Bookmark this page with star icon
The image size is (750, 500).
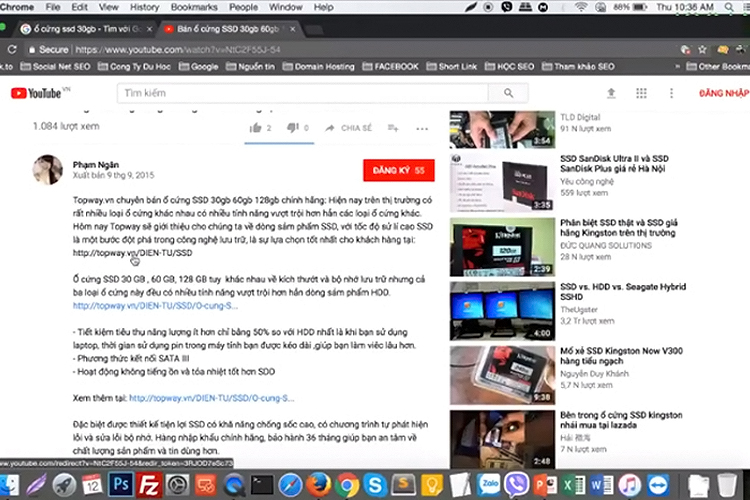702,49
